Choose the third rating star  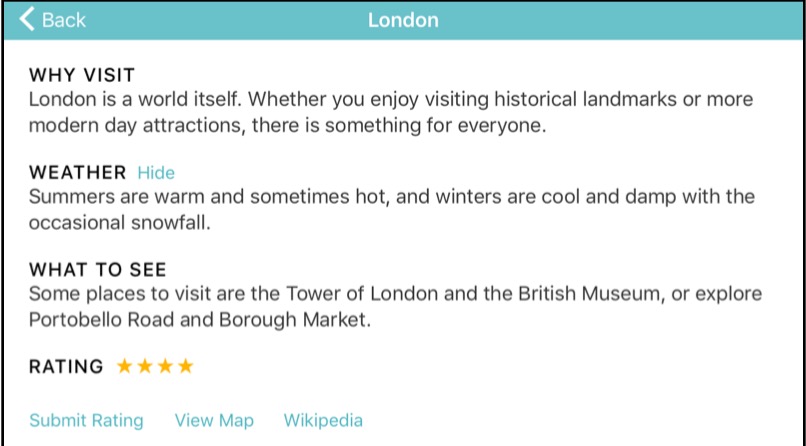click(x=165, y=367)
